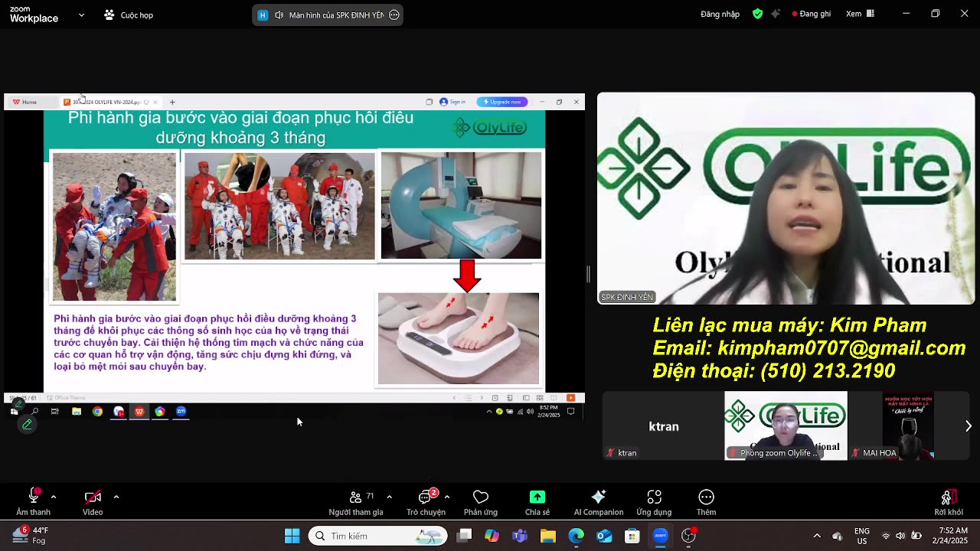Click green annotation pencil button
980x551 pixels.
click(x=27, y=424)
